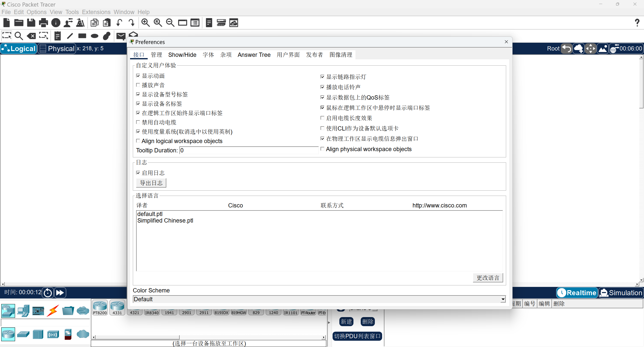Select the lightning bolt Connections category

pos(53,311)
